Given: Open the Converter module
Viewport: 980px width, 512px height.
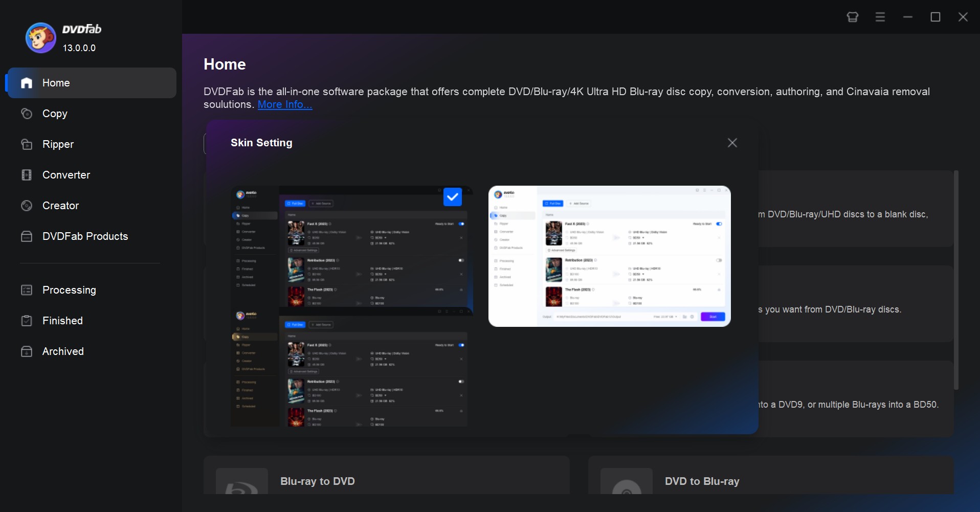Looking at the screenshot, I should pos(66,175).
